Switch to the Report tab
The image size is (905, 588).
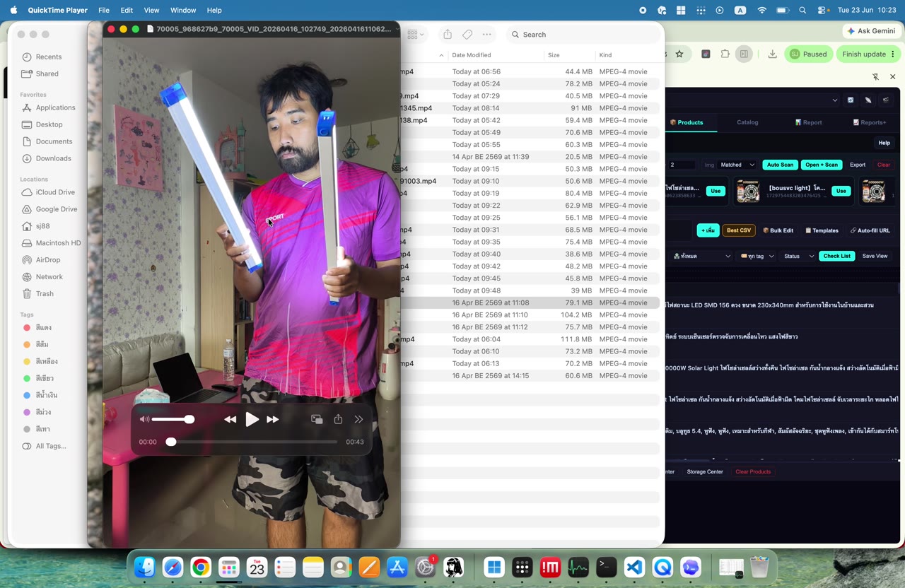[809, 122]
